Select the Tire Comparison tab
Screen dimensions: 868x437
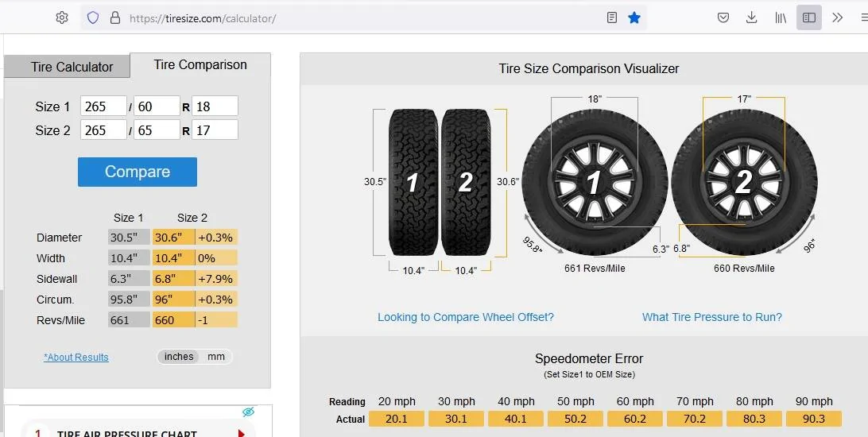200,64
